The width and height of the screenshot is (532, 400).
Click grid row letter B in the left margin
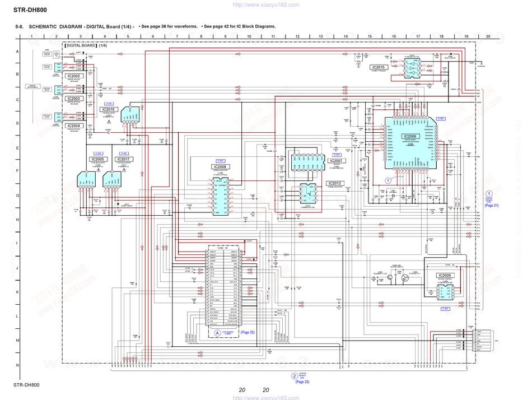pos(17,75)
